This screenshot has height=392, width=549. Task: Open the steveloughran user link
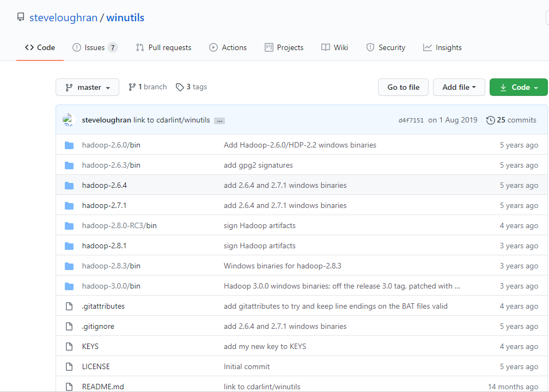pos(63,17)
